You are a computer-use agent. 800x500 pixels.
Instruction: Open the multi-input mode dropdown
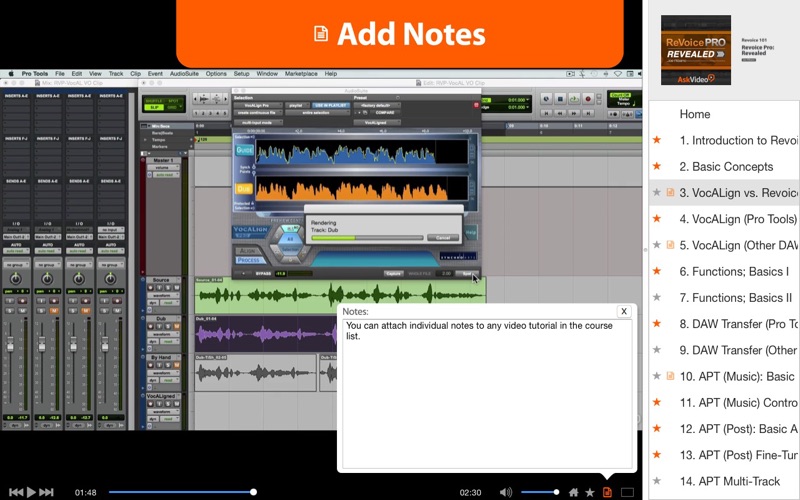(x=258, y=122)
